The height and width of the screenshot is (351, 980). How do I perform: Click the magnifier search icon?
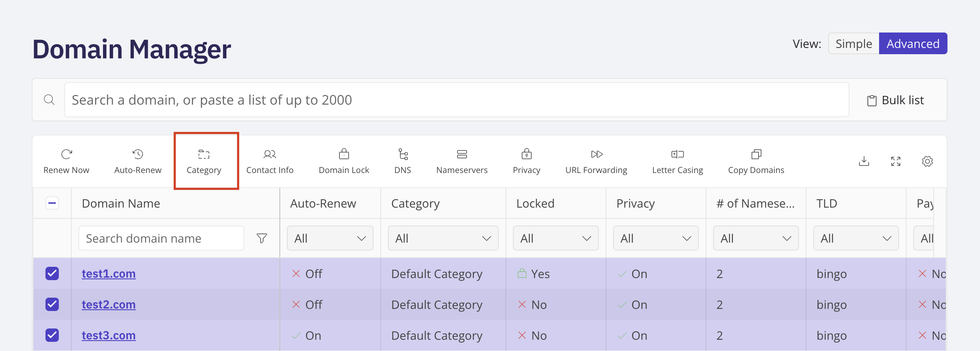pyautogui.click(x=49, y=100)
